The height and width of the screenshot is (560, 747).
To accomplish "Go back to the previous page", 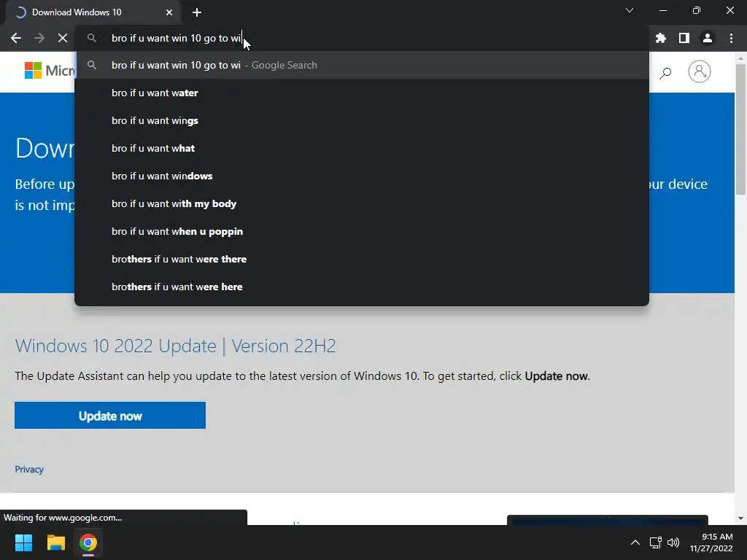I will (x=16, y=38).
